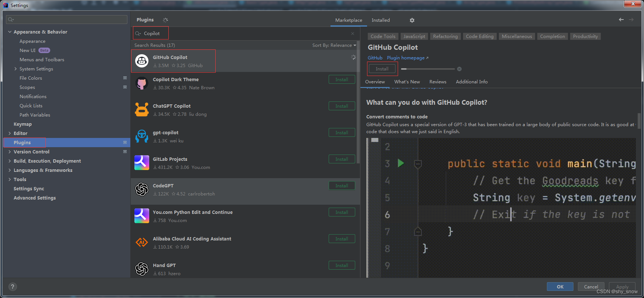Install the Copilot Dark Theme plugin
Viewport: 644px width, 298px height.
[342, 79]
